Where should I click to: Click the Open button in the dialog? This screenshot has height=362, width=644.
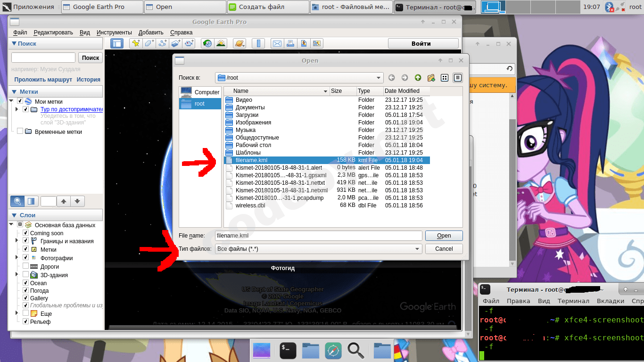coord(444,236)
